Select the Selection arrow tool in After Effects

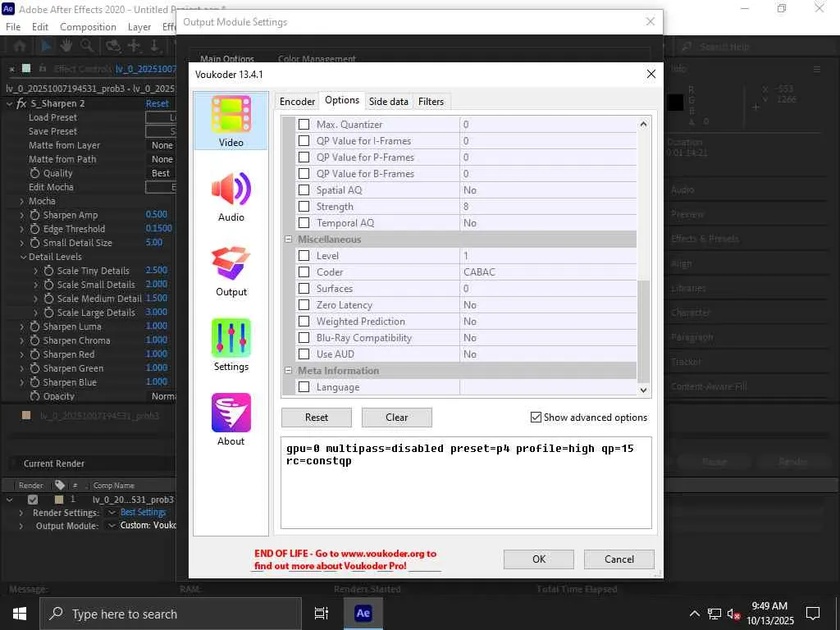coord(46,46)
